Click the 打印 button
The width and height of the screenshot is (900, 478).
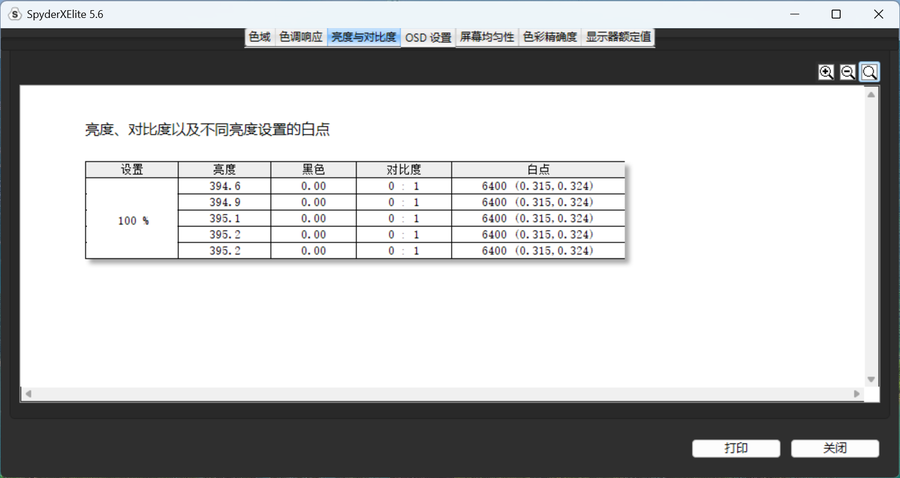(x=736, y=448)
